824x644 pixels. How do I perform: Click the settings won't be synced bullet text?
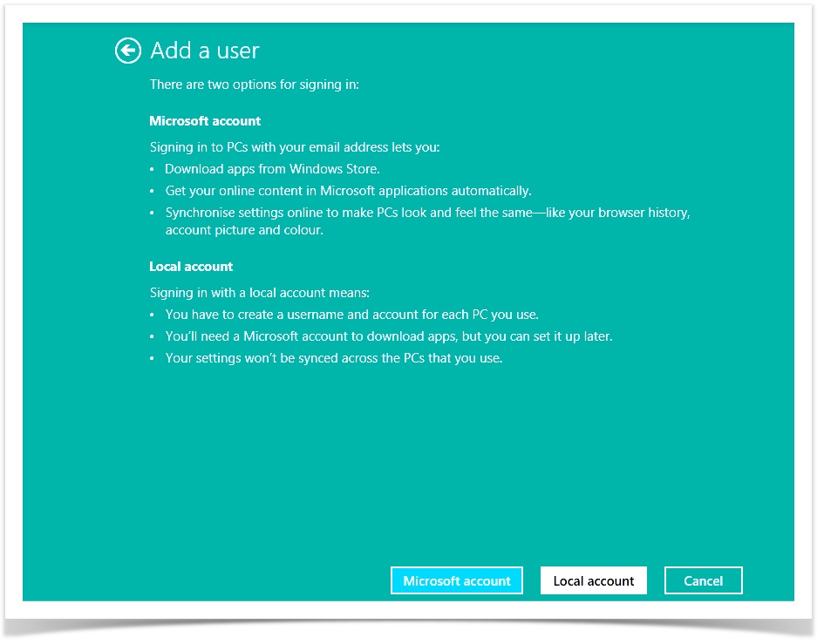point(336,357)
